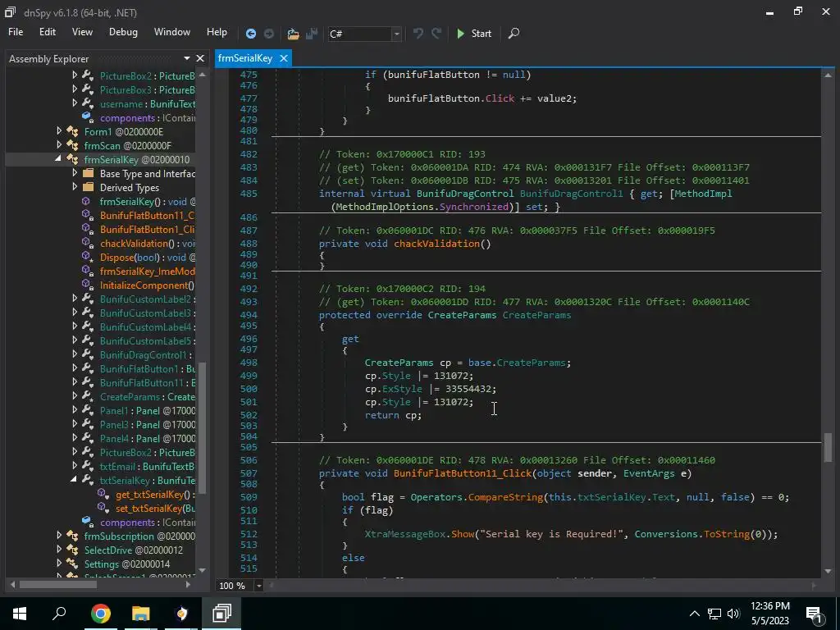Viewport: 840px width, 630px height.
Task: Open the Edit menu
Action: tap(47, 32)
